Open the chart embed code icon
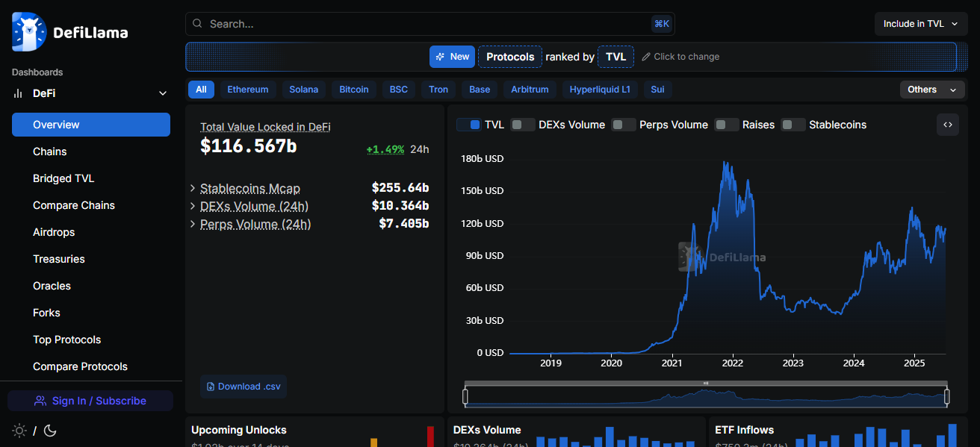This screenshot has width=980, height=447. point(948,125)
